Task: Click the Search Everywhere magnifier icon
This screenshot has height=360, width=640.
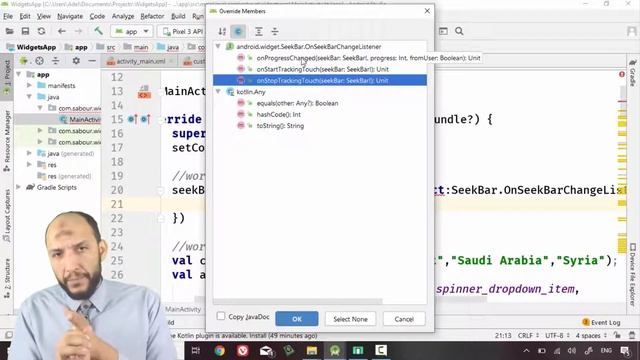Action: [x=459, y=31]
